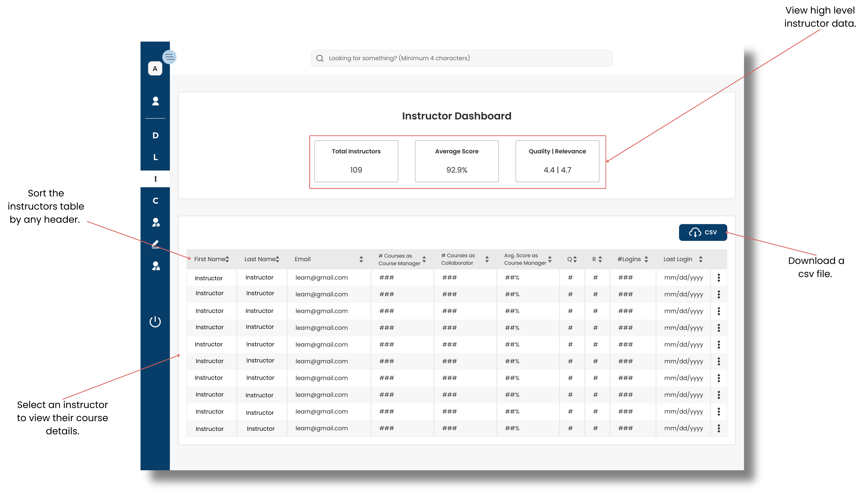Open the user settings gear sidebar icon

coord(156,222)
